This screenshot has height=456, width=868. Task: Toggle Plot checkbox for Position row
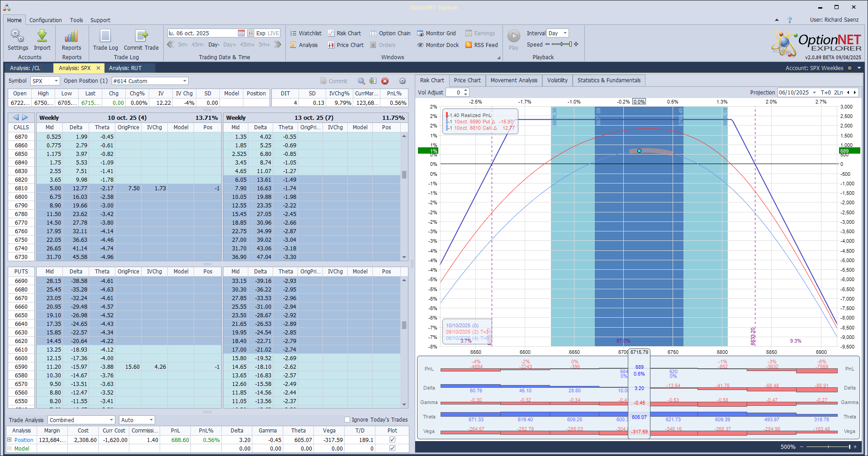point(392,440)
